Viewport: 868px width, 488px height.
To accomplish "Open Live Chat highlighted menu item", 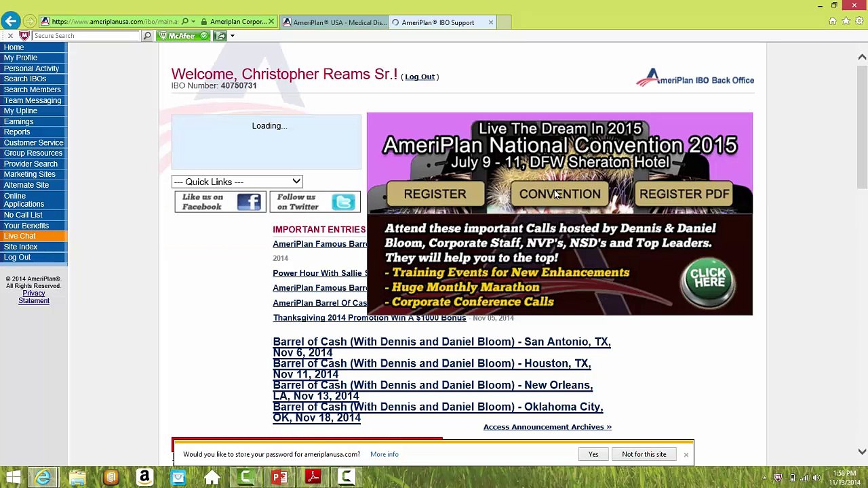I will tap(33, 236).
